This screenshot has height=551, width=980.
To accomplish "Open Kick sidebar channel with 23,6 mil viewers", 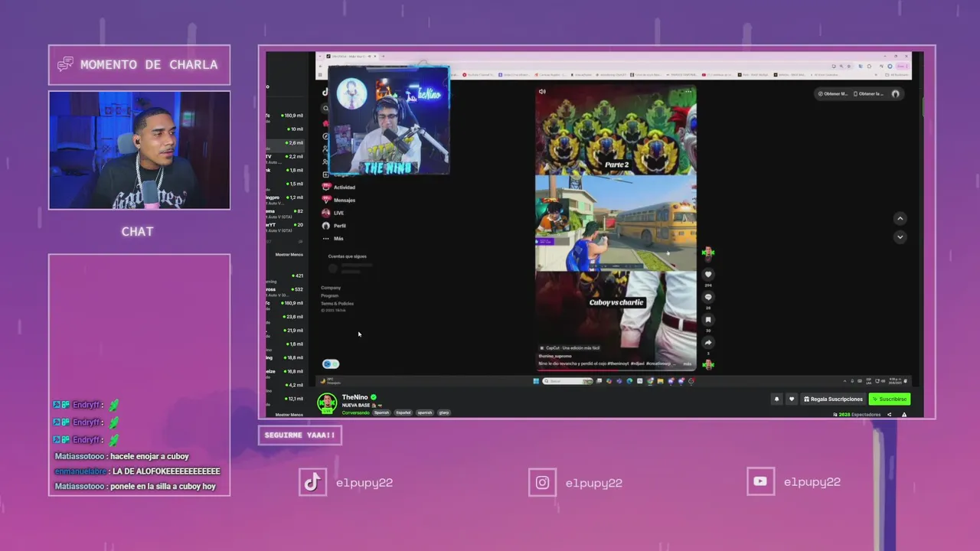I will (286, 317).
